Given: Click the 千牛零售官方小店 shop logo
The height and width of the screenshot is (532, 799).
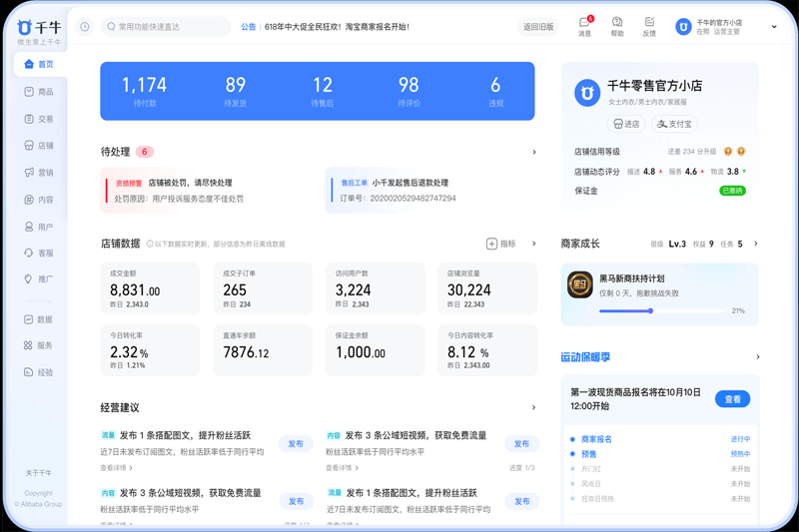Looking at the screenshot, I should (x=586, y=93).
